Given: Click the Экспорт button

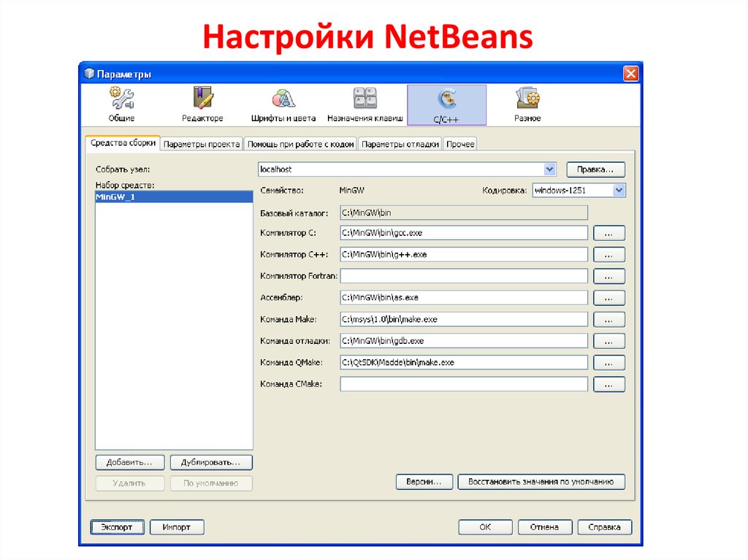Looking at the screenshot, I should pos(117,526).
